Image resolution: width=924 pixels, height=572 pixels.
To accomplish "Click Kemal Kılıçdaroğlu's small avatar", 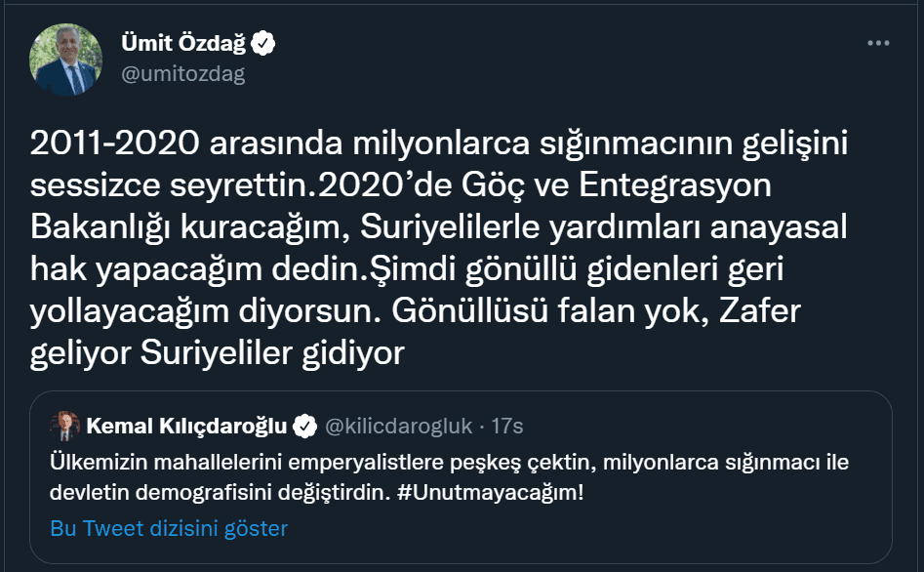I will point(64,425).
